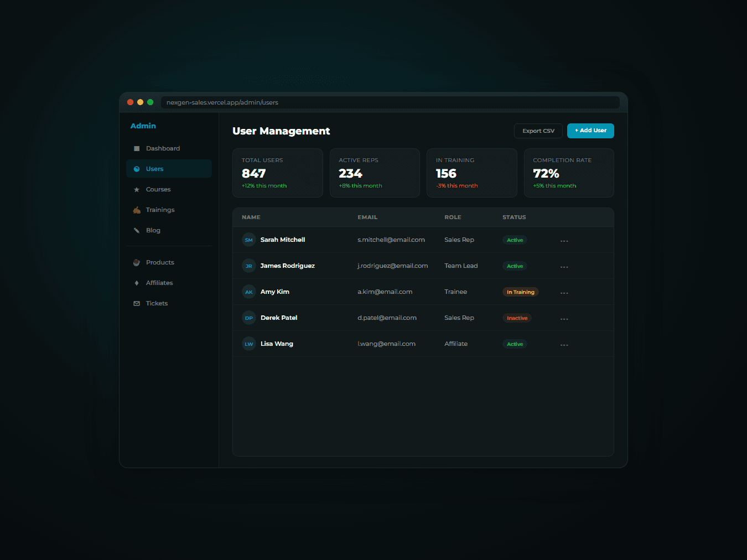Click the Export CSV button
The width and height of the screenshot is (747, 560).
coord(538,131)
